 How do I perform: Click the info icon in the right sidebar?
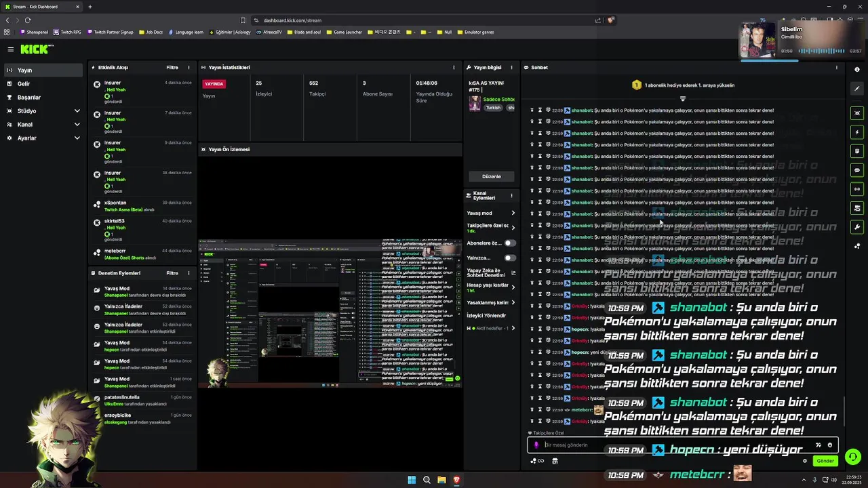pyautogui.click(x=857, y=70)
